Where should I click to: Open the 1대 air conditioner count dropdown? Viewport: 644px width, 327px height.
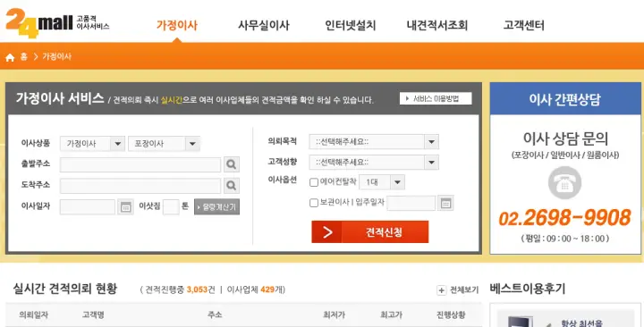pos(382,182)
